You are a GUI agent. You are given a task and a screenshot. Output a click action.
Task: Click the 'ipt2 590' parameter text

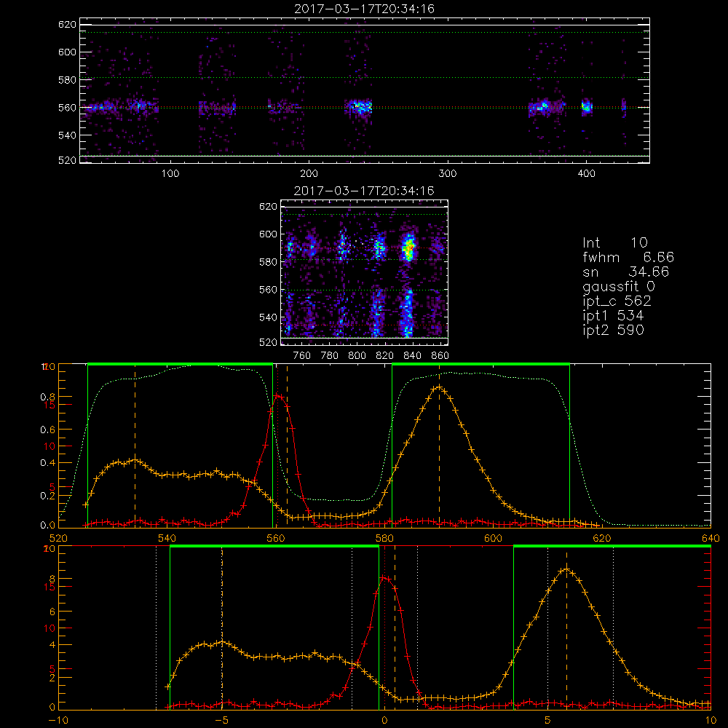(x=613, y=330)
